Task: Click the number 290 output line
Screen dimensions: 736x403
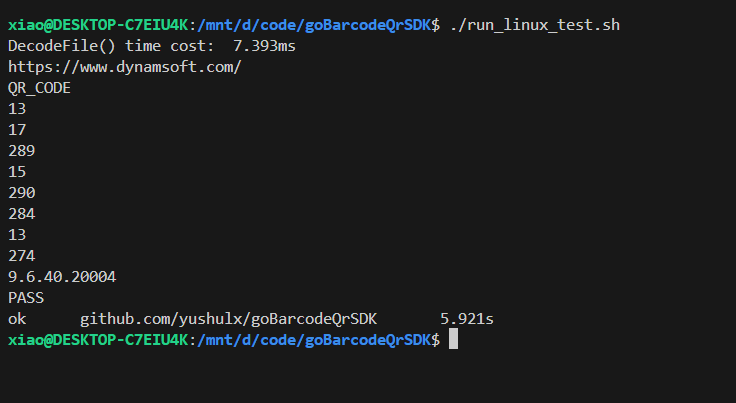Action: pyautogui.click(x=21, y=193)
